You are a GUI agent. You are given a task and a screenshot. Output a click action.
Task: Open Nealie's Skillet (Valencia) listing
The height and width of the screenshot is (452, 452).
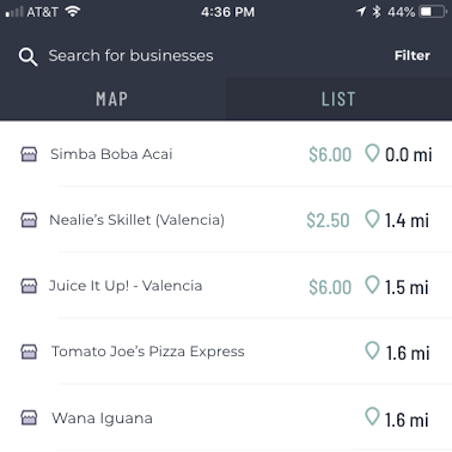[x=226, y=220]
